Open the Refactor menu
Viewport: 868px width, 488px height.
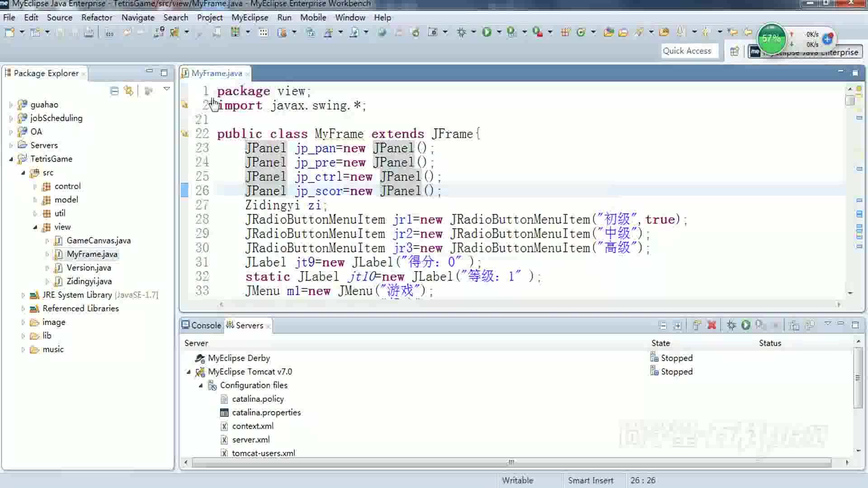(97, 18)
